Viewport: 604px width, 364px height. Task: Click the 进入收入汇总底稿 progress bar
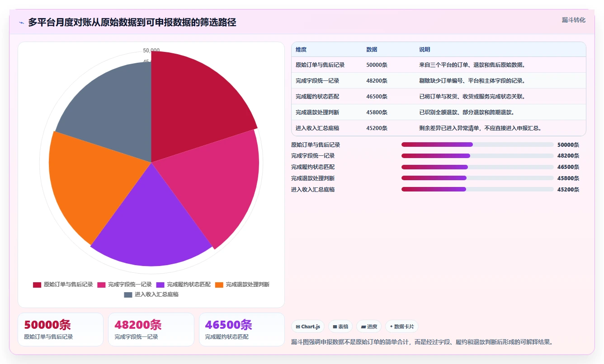477,190
